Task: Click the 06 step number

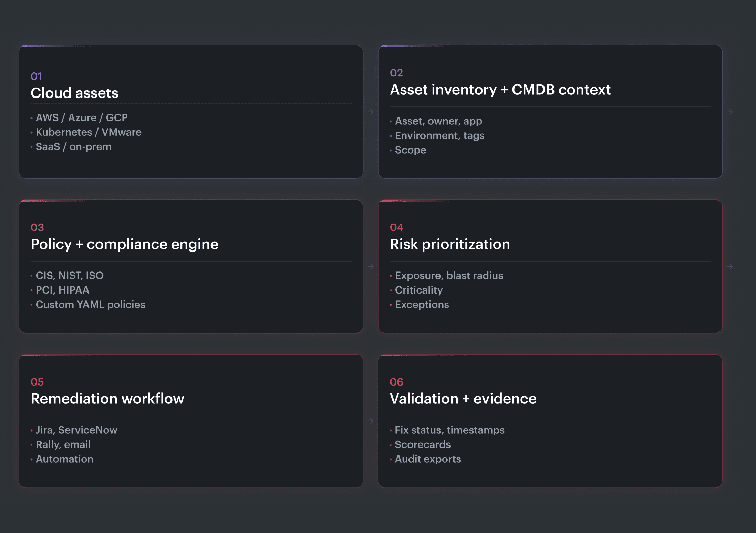Action: [396, 382]
